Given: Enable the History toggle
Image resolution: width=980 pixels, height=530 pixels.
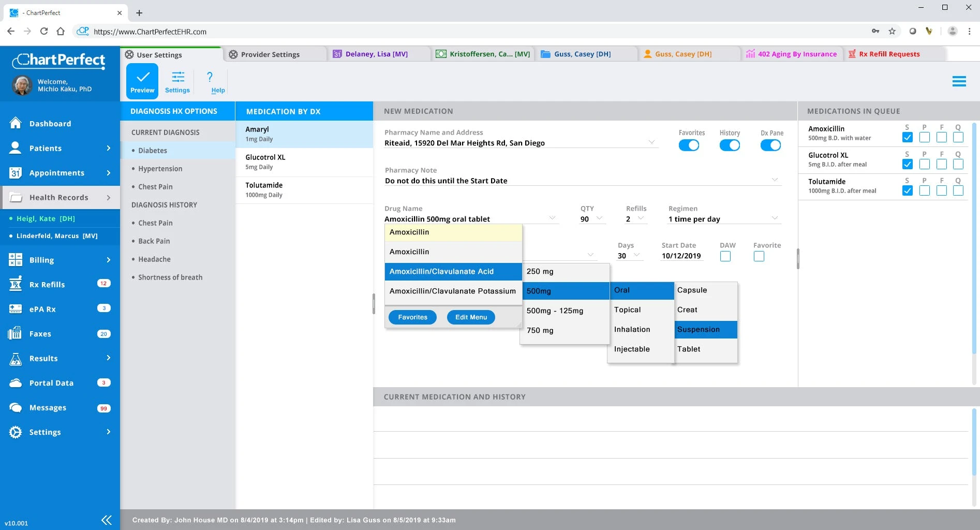Looking at the screenshot, I should 730,145.
